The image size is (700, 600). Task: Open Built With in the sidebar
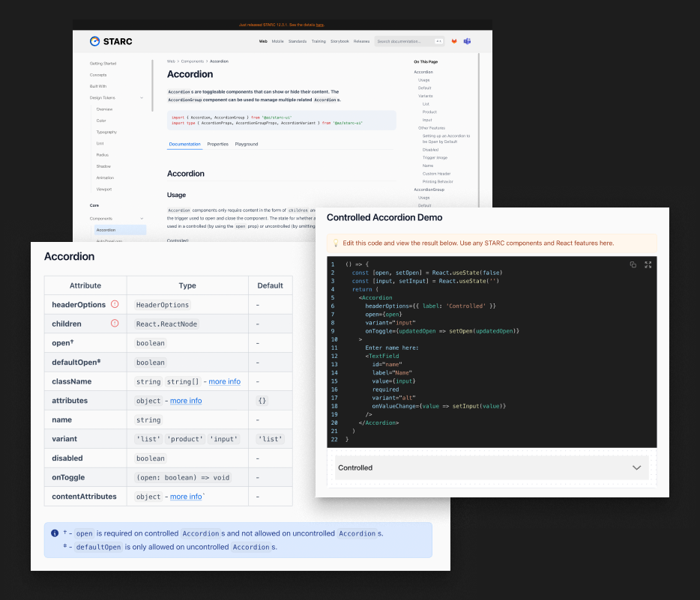point(97,87)
